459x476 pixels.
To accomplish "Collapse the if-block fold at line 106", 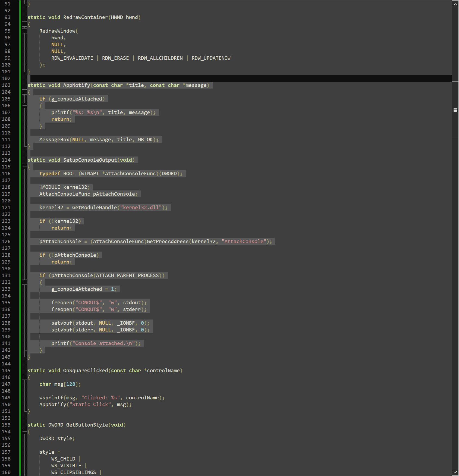I will 24,106.
